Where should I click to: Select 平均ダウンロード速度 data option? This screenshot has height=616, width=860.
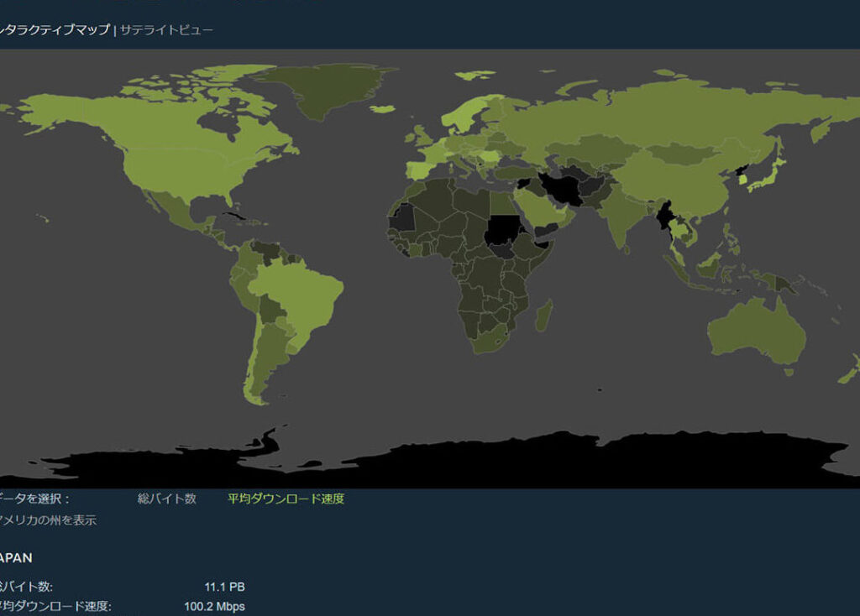(x=286, y=499)
